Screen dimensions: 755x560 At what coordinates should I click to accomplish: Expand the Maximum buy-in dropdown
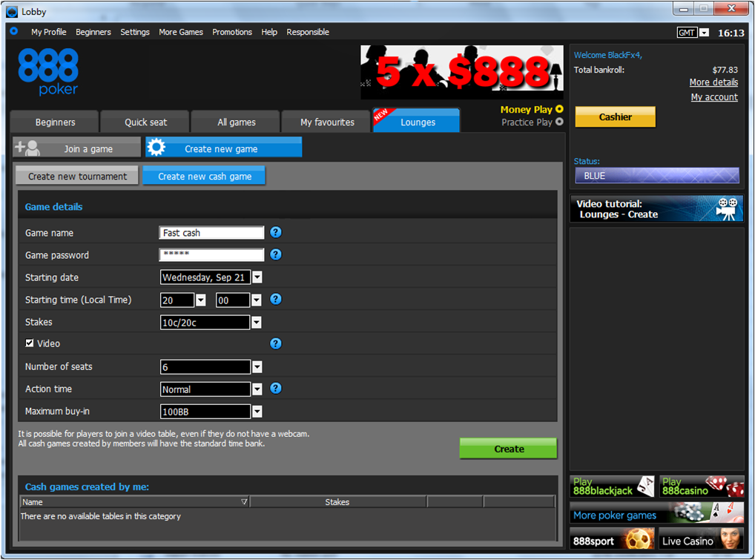(257, 412)
